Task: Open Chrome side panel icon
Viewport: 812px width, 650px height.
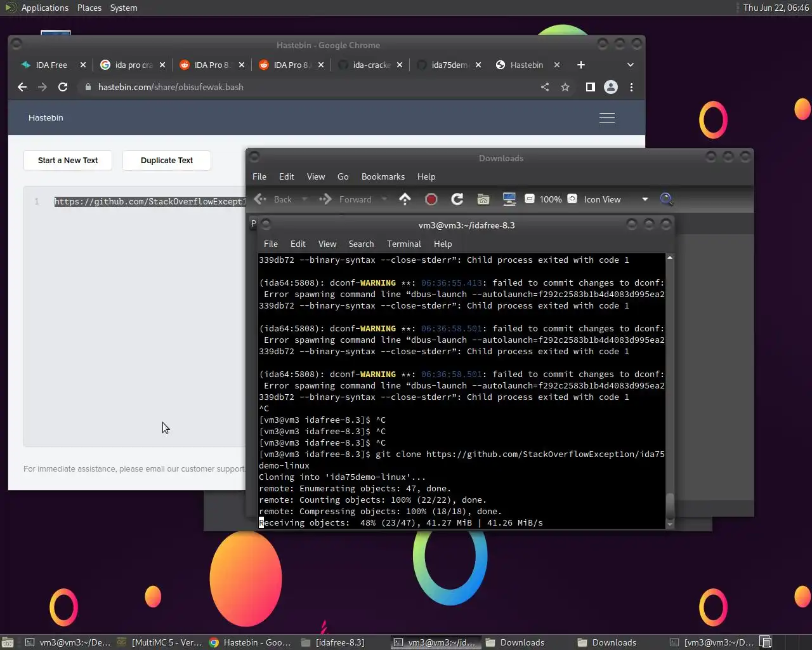Action: point(591,87)
